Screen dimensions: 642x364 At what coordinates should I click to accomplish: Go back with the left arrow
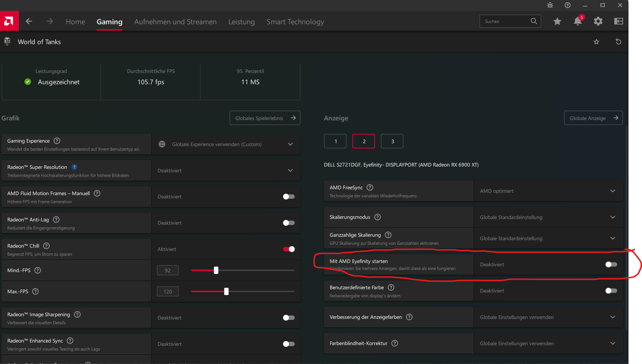[x=29, y=22]
